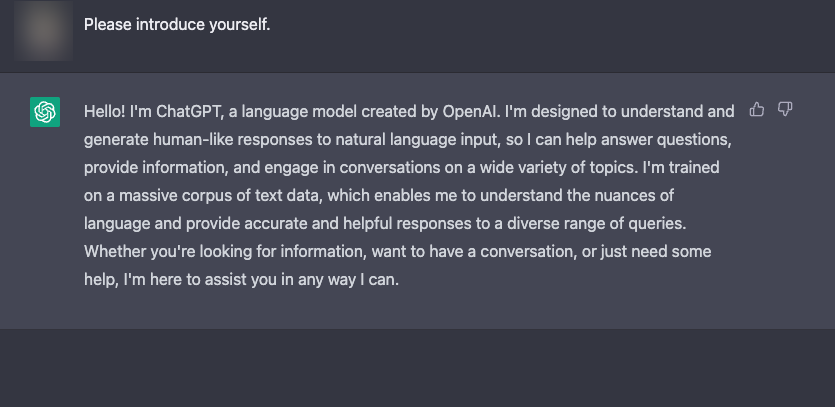Click the word 'OpenAI' in the reply
The height and width of the screenshot is (407, 835).
click(x=470, y=112)
